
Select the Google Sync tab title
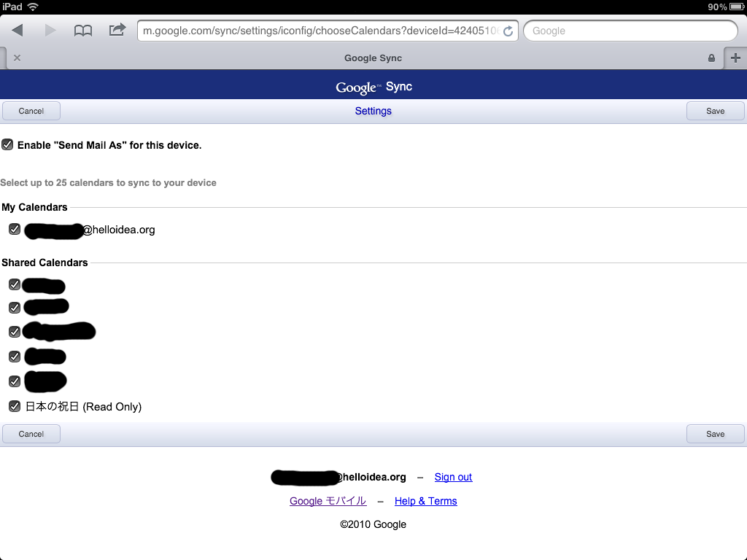pos(373,58)
